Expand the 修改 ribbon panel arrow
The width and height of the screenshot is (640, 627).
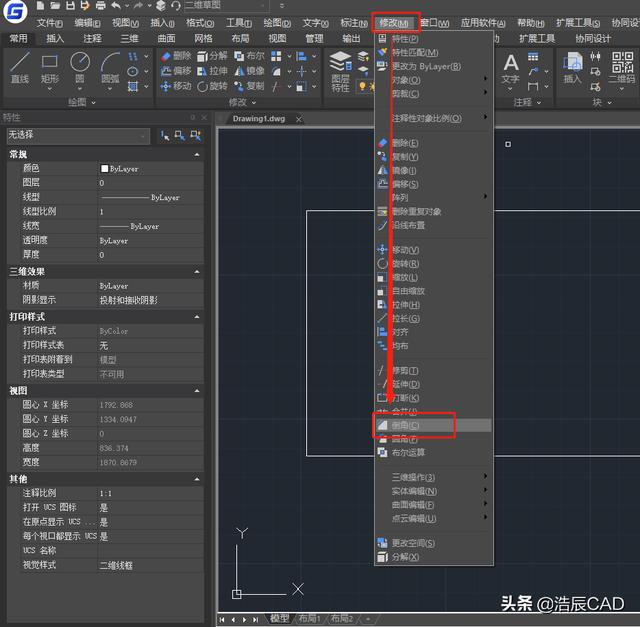pos(254,102)
